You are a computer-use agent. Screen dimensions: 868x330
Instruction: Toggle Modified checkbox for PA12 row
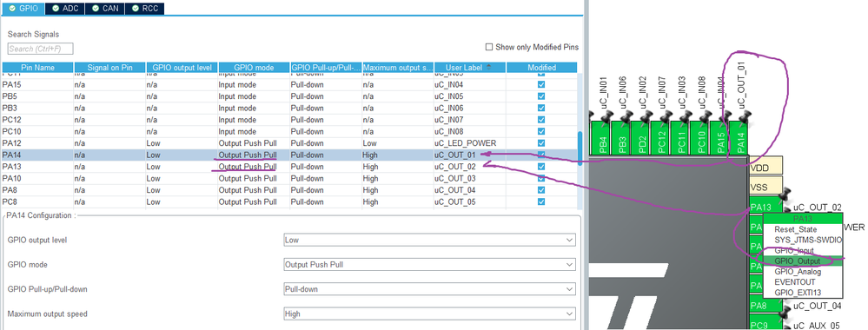coord(541,142)
